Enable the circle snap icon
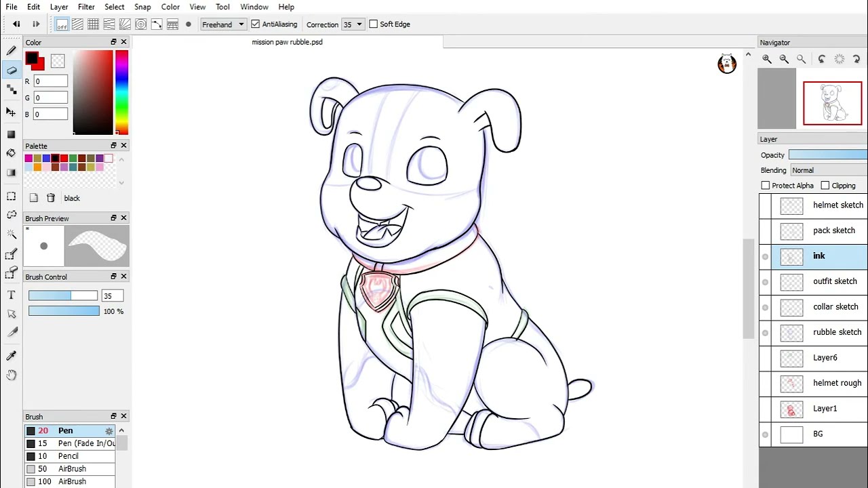This screenshot has width=868, height=488. coord(141,24)
